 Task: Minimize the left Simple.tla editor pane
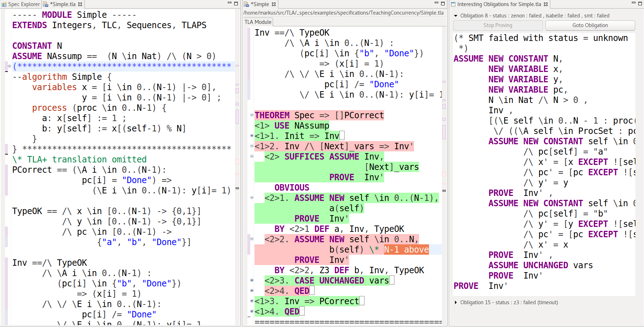tap(229, 3)
